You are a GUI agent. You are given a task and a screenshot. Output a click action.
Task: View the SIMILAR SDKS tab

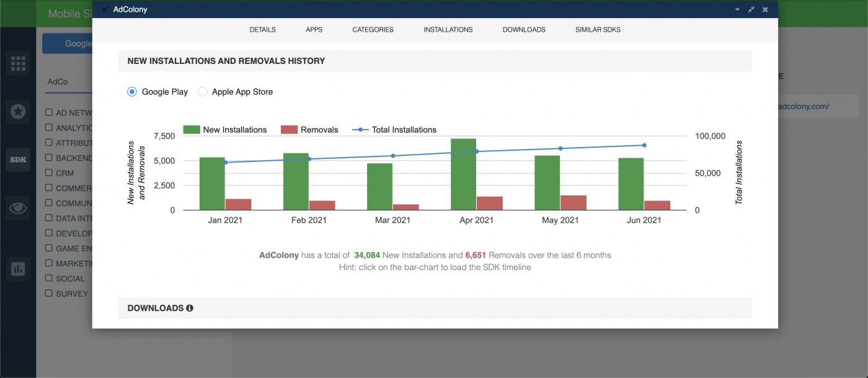coord(597,29)
